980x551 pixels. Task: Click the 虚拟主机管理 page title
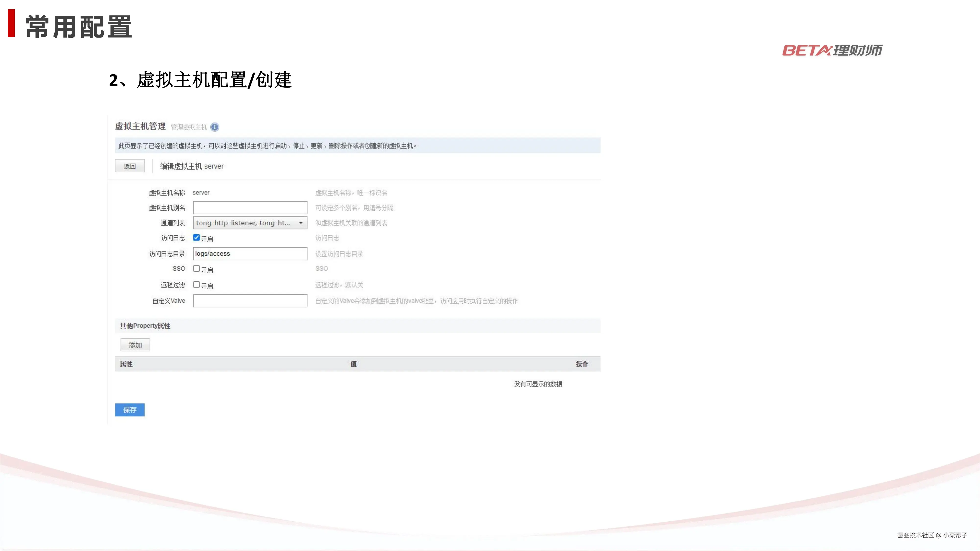pos(140,126)
